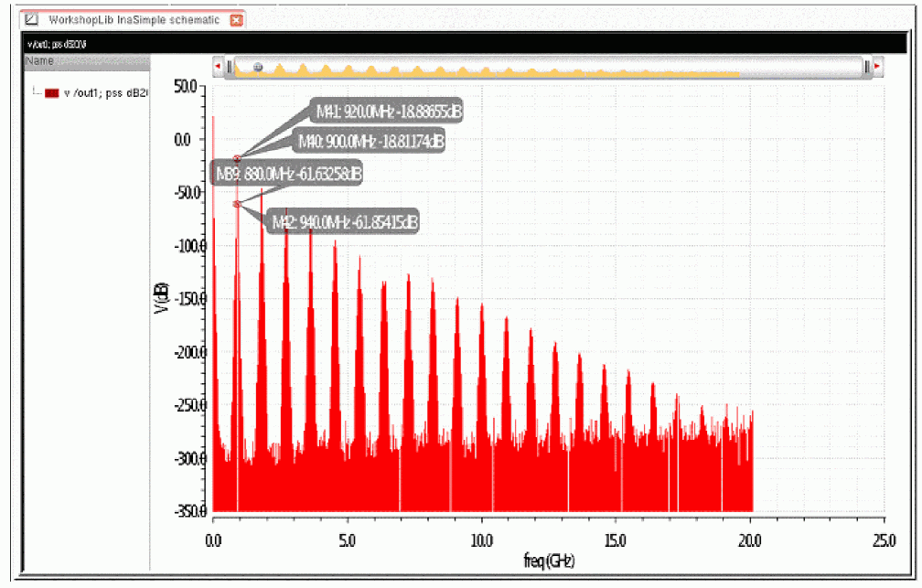The width and height of the screenshot is (922, 588).
Task: Click the red swatch beside v /out1 trace
Action: tap(52, 93)
